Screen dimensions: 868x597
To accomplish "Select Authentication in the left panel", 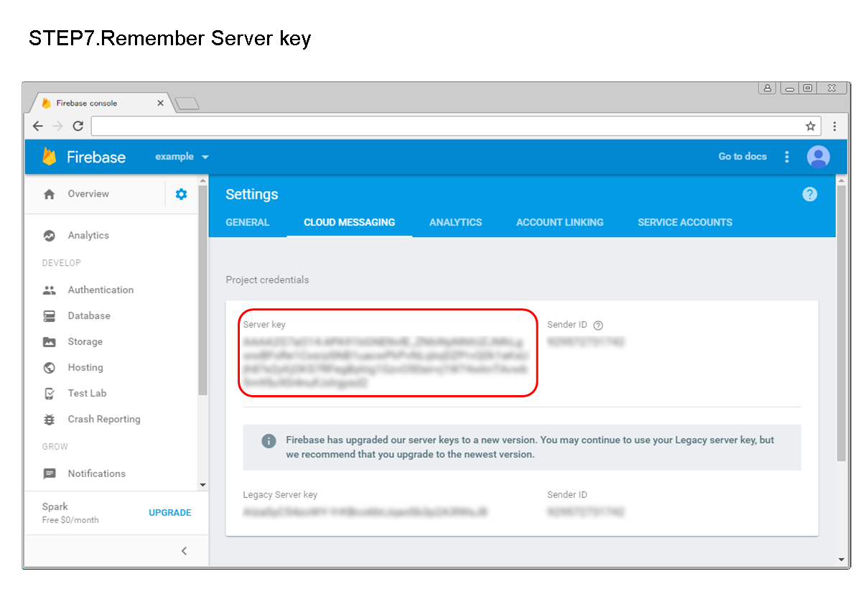I will pyautogui.click(x=101, y=290).
